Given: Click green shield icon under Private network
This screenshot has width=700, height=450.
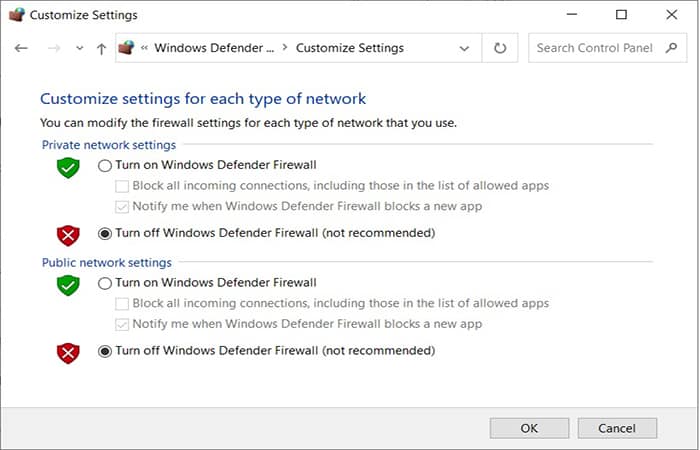Looking at the screenshot, I should (68, 168).
